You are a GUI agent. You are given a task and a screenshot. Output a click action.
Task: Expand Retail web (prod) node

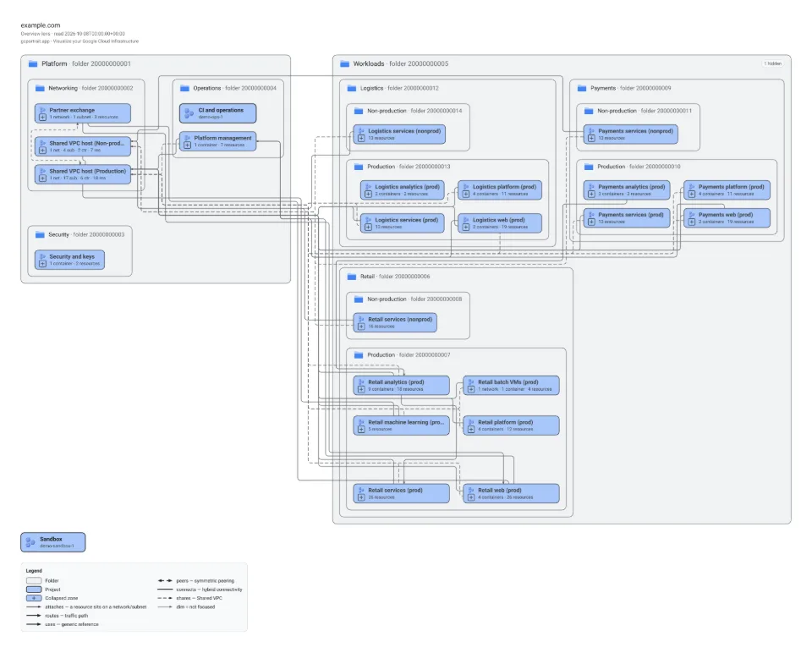(471, 497)
